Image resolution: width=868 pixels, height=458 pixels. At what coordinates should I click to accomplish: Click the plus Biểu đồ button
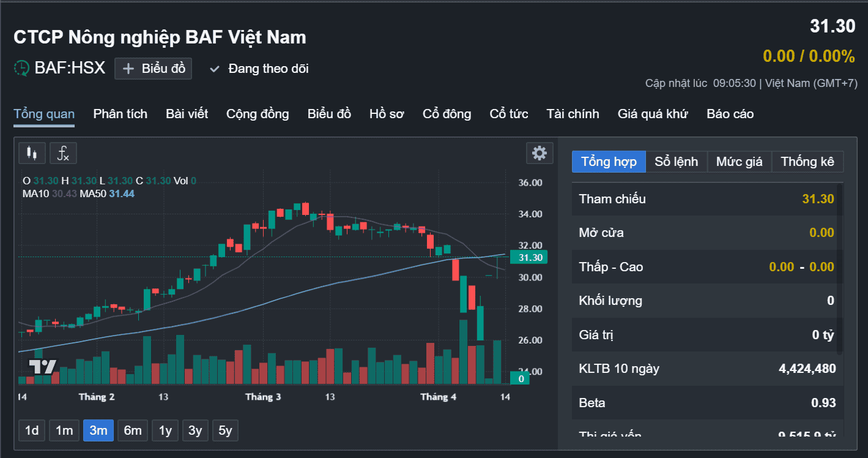pos(154,69)
